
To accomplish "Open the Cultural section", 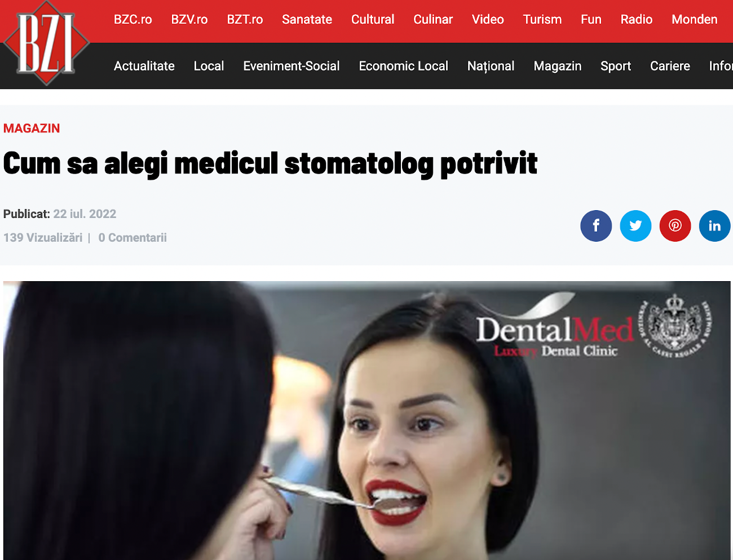I will [x=373, y=20].
